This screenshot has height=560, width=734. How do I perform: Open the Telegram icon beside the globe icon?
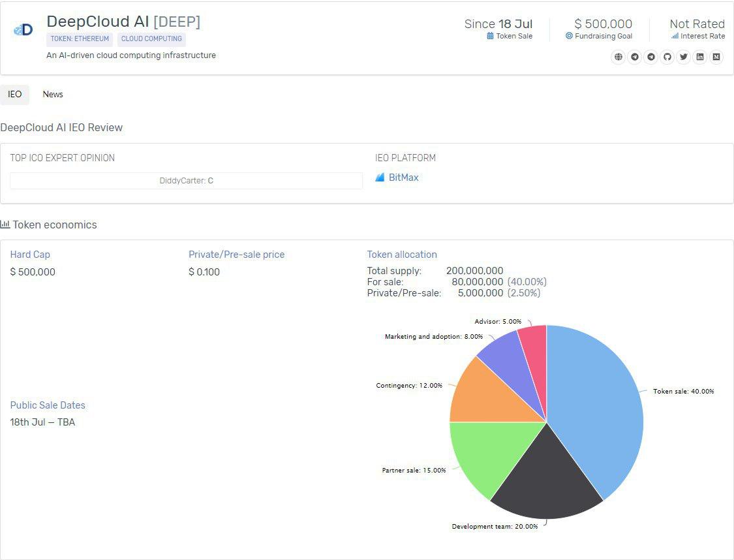635,57
